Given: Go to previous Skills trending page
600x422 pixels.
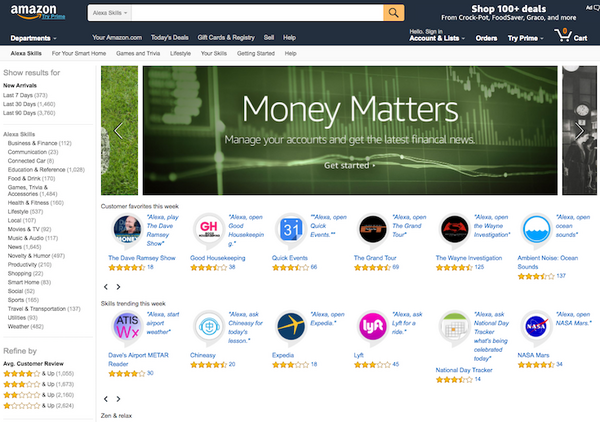Looking at the screenshot, I should coord(106,399).
